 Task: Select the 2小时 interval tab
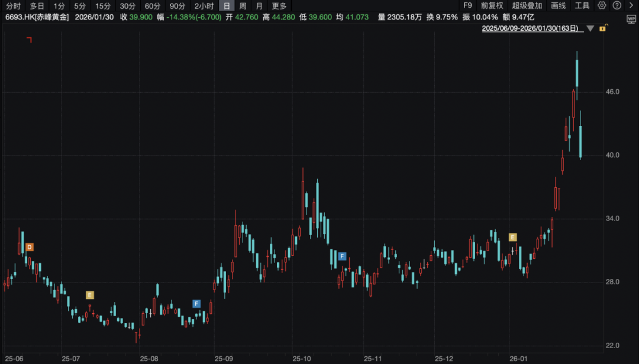point(204,6)
